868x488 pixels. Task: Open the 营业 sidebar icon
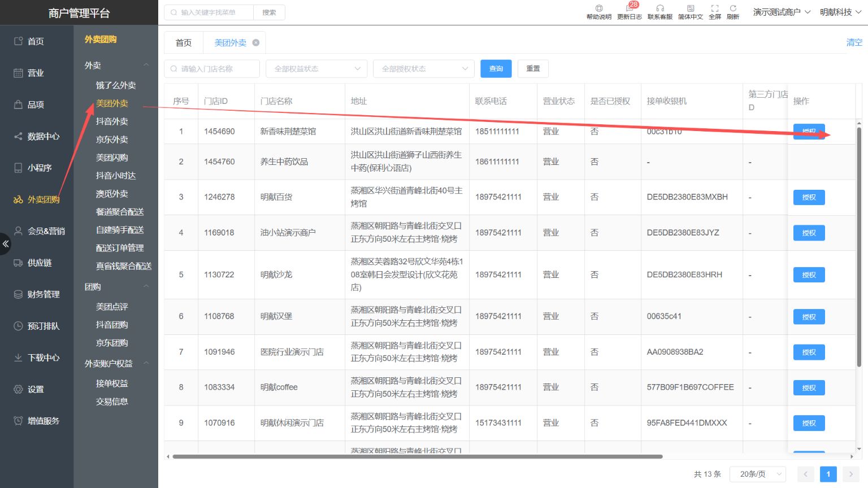click(18, 73)
